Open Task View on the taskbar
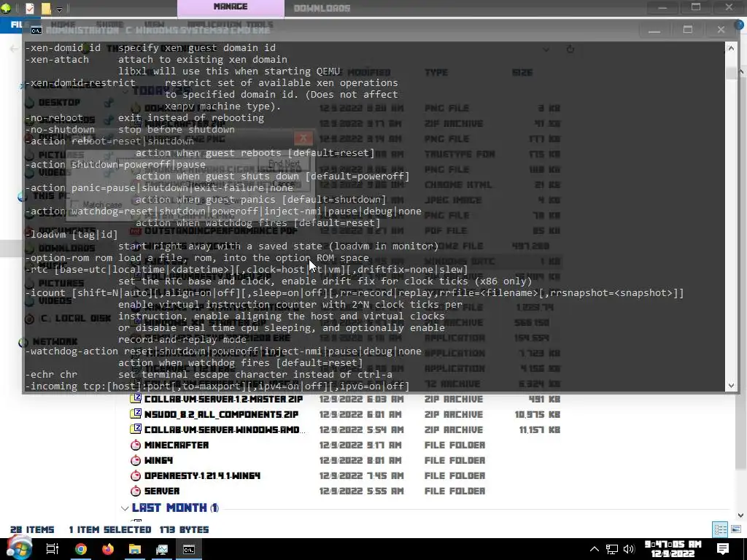The width and height of the screenshot is (747, 560). click(x=52, y=549)
